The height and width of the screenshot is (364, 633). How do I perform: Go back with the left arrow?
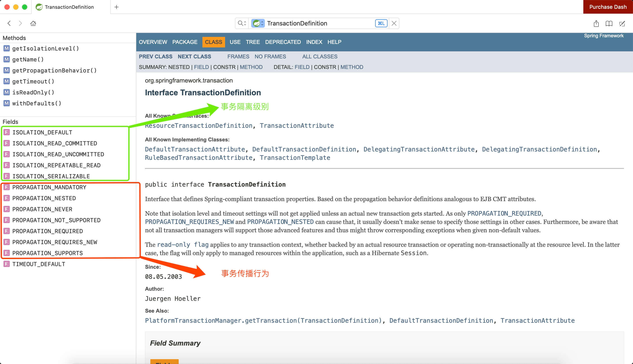click(x=9, y=23)
